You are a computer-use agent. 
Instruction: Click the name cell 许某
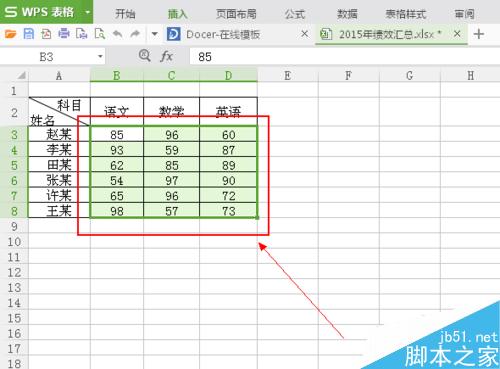click(59, 196)
